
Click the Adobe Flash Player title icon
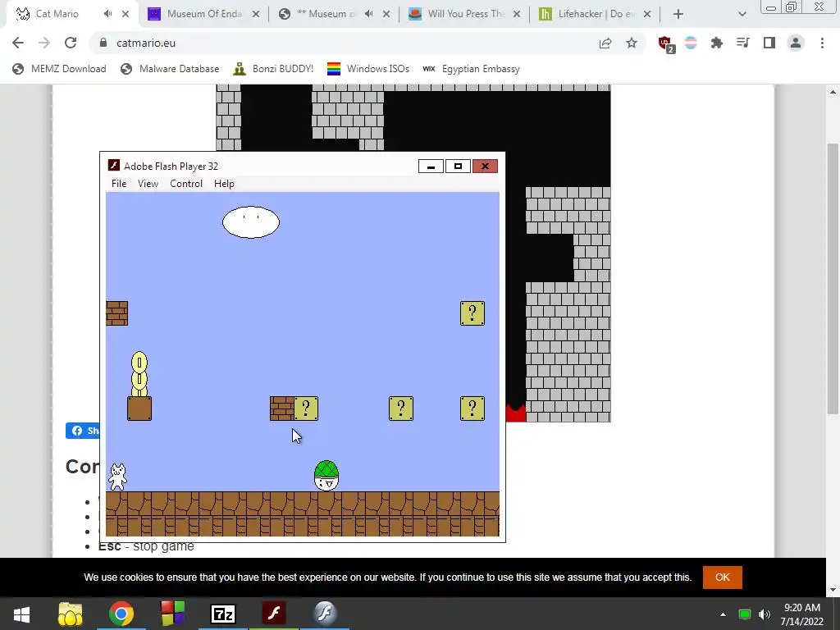point(113,166)
